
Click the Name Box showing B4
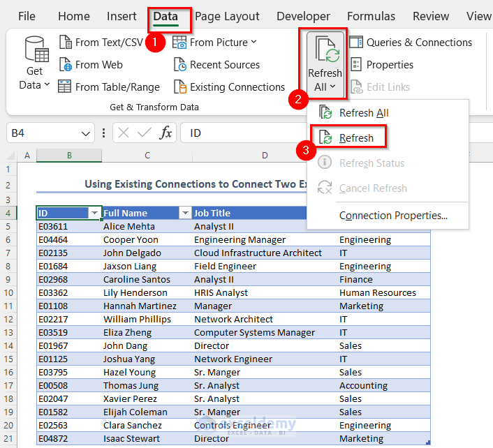pyautogui.click(x=44, y=133)
